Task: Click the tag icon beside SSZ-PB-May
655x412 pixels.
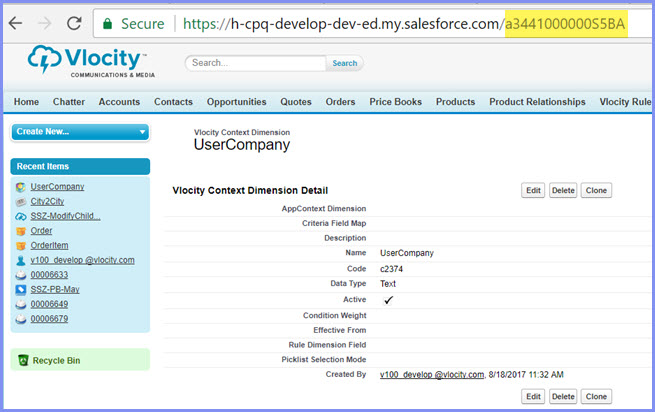Action: tap(21, 290)
